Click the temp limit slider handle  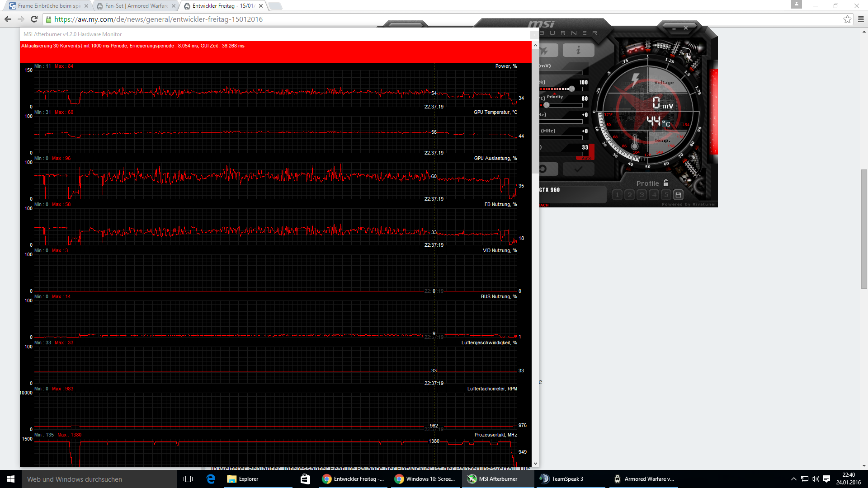point(547,105)
